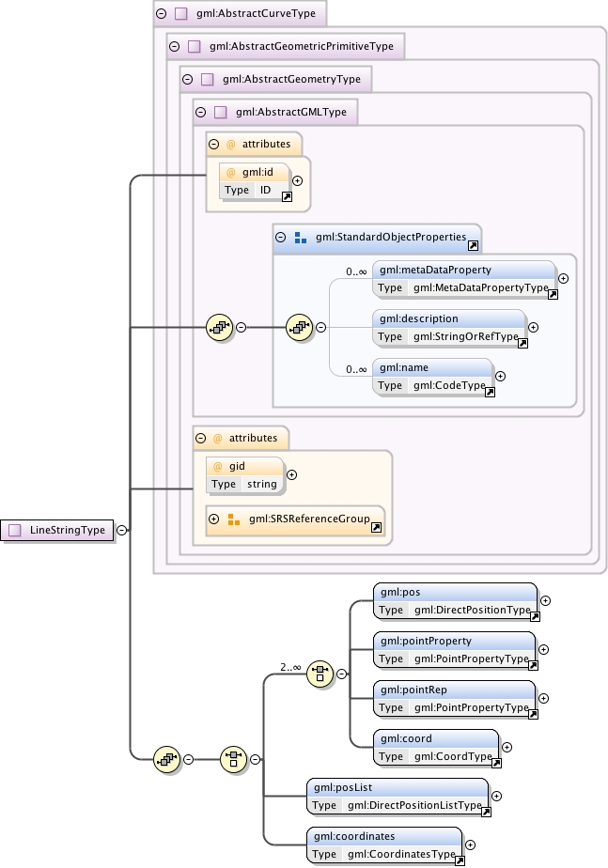Viewport: 608px width, 868px height.
Task: Collapse the attributes box containing gml:id
Action: [213, 145]
